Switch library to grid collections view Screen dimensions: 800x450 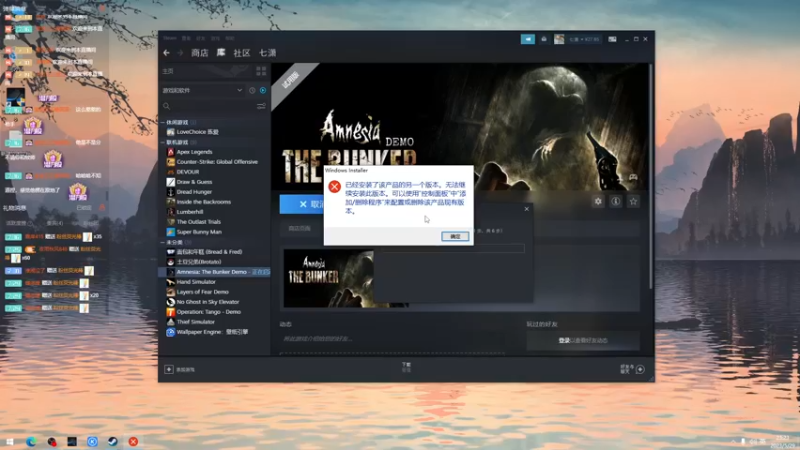(x=261, y=71)
